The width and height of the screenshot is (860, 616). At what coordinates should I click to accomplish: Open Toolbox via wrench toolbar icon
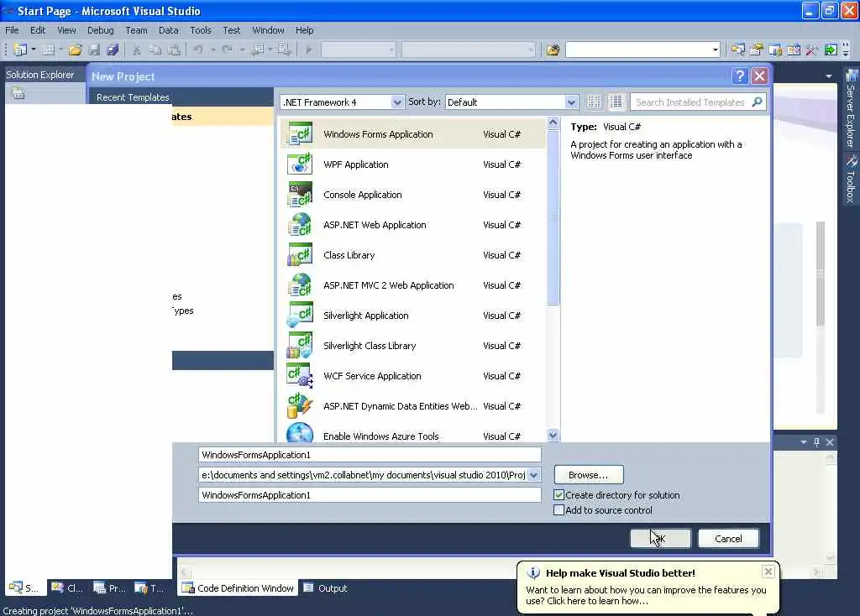(x=812, y=50)
